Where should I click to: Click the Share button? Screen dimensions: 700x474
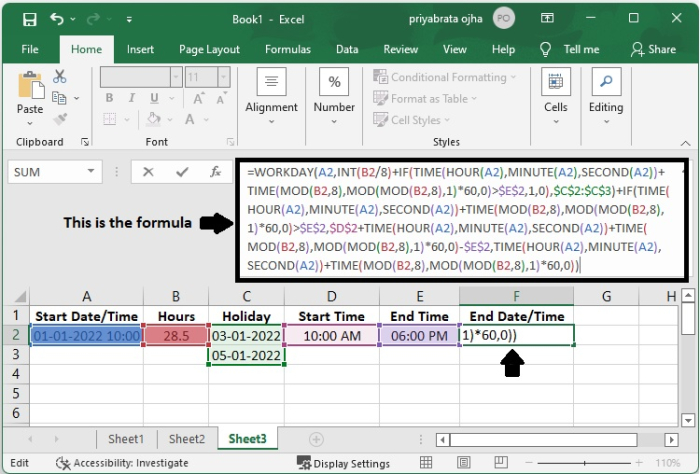pos(653,49)
